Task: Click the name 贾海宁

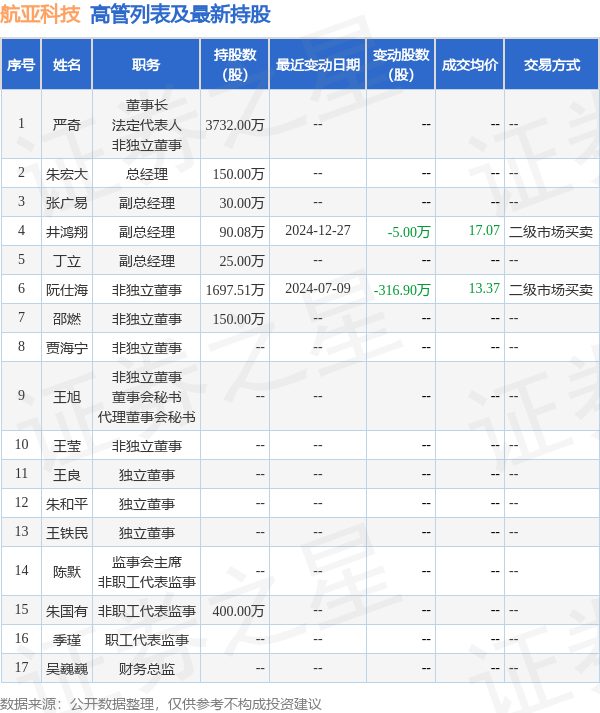Action: pyautogui.click(x=66, y=348)
